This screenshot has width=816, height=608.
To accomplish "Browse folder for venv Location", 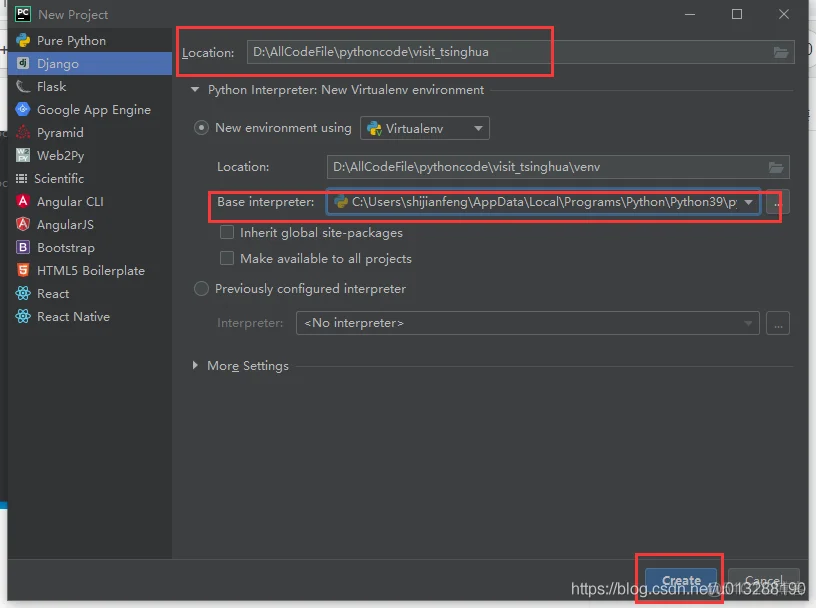I will click(x=776, y=167).
